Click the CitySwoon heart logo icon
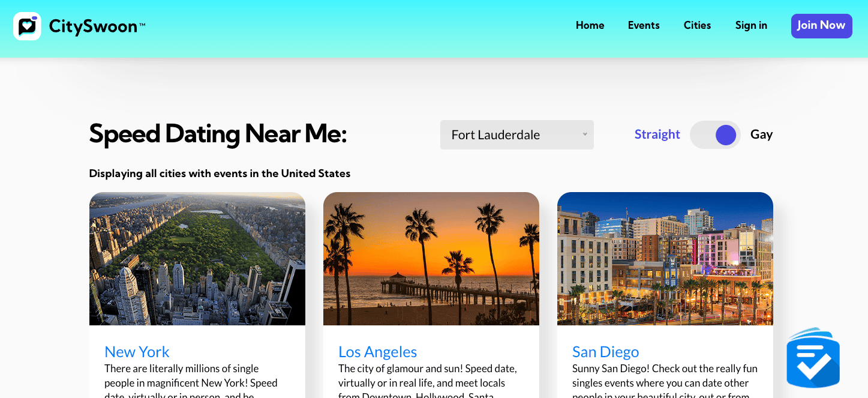This screenshot has width=868, height=398. (x=27, y=26)
